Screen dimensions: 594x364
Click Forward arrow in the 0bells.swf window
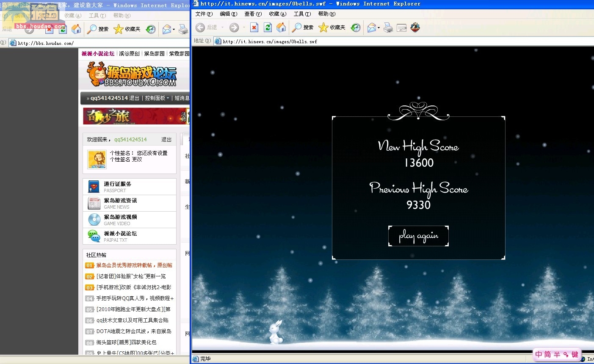(234, 28)
